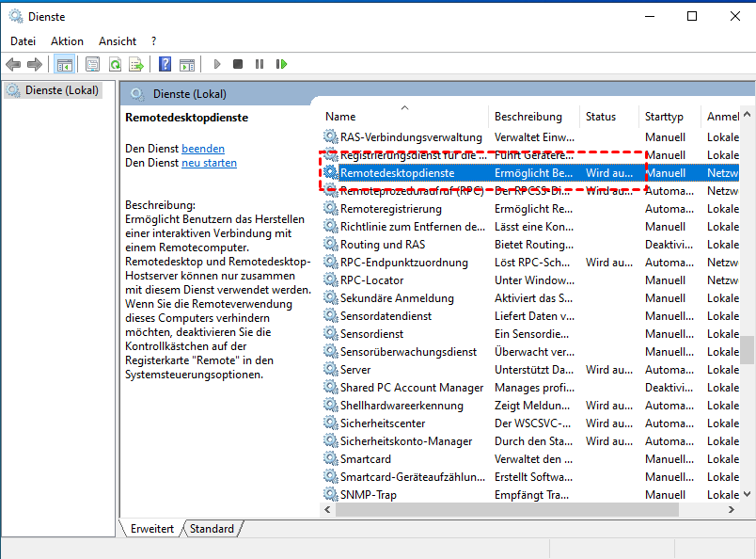Open the Ansicht menu

(x=118, y=41)
